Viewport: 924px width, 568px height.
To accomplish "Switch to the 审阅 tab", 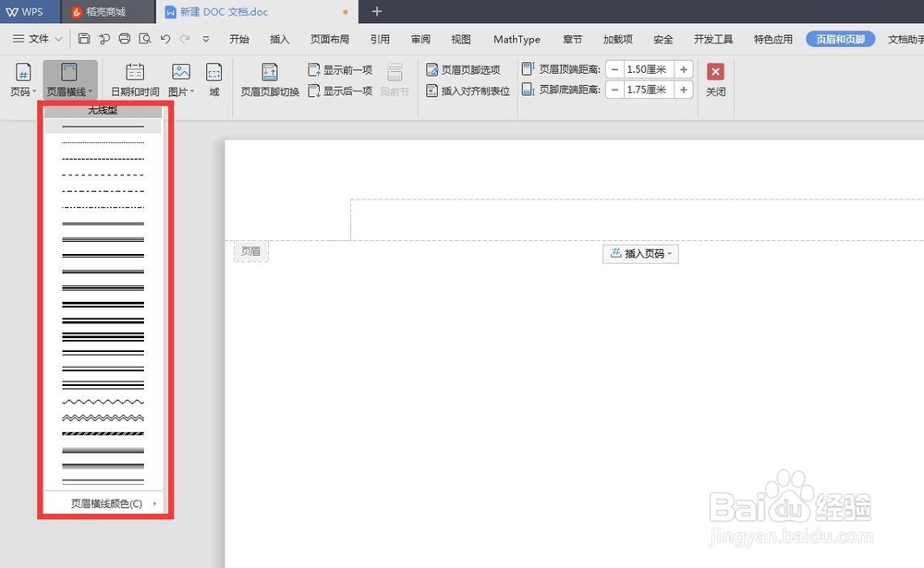I will (420, 40).
